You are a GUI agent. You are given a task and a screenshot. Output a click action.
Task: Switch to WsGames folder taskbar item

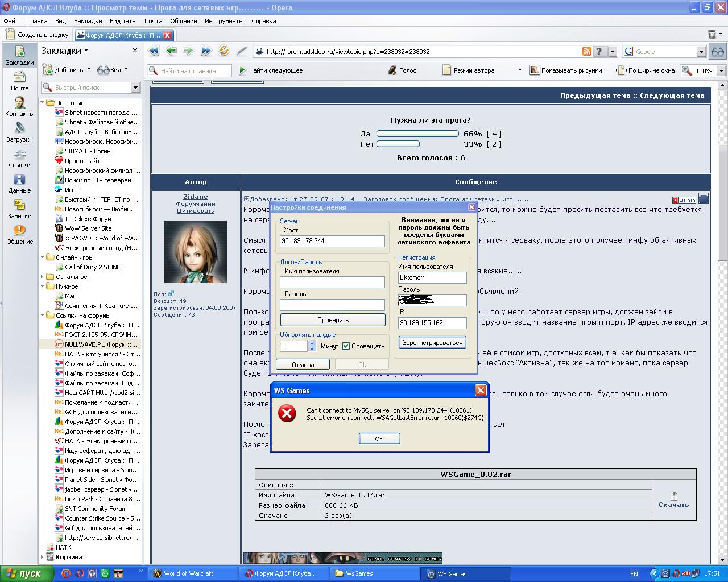[374, 573]
